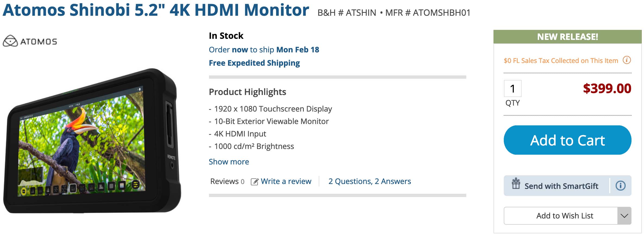Expand the Add to Wish List dropdown arrow

624,216
